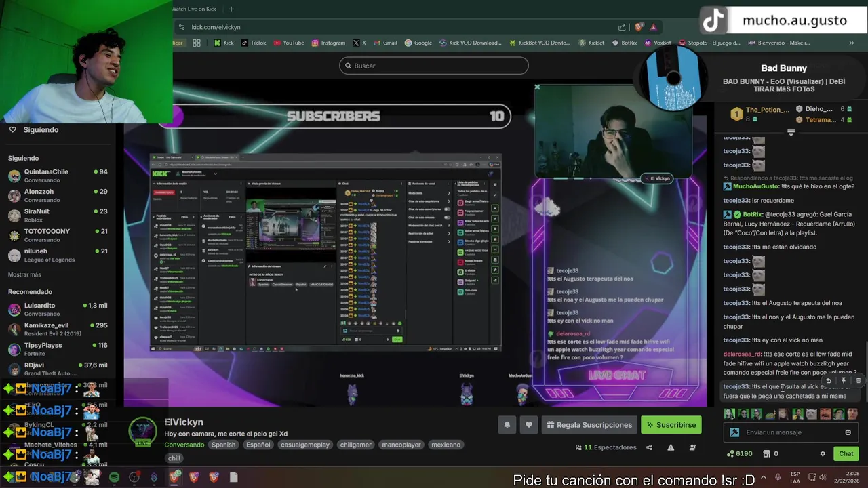This screenshot has width=868, height=488.
Task: Open the Gmail bookmark
Action: pos(384,43)
